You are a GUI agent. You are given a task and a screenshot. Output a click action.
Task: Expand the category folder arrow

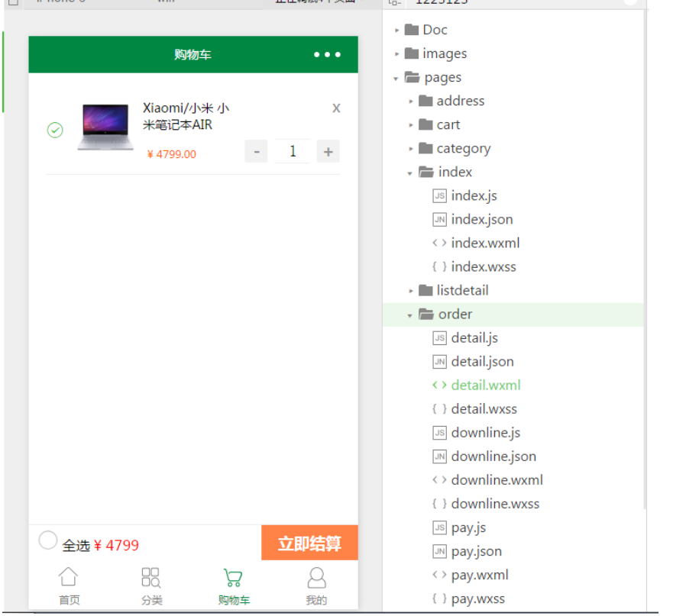(x=411, y=149)
